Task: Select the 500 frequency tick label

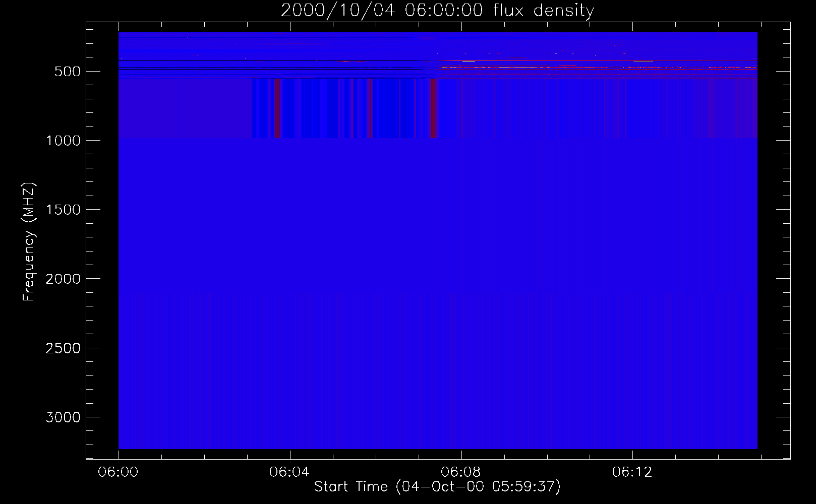Action: (68, 72)
